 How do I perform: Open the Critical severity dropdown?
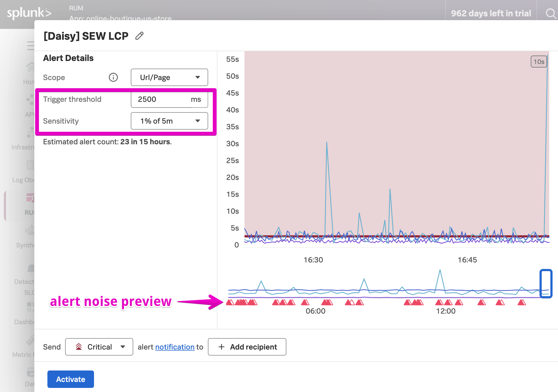point(99,347)
